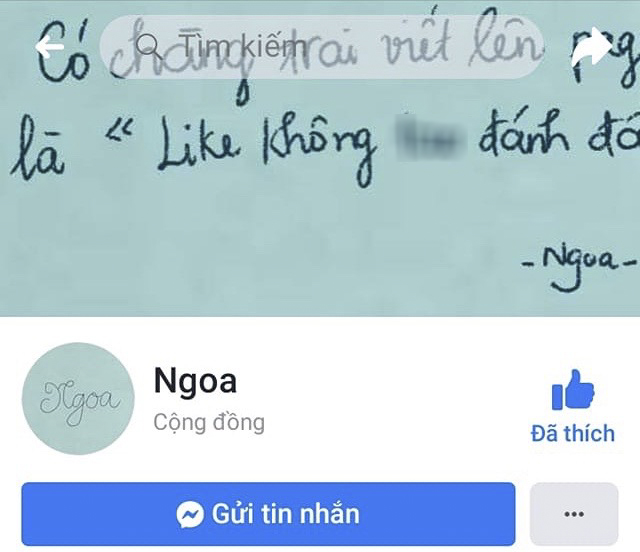
Task: Open the three-dots more options menu
Action: 574,514
